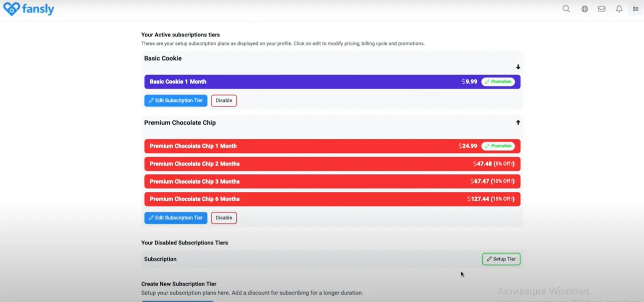The width and height of the screenshot is (644, 302).
Task: Disable the Basic Cookie subscription tier
Action: 224,100
